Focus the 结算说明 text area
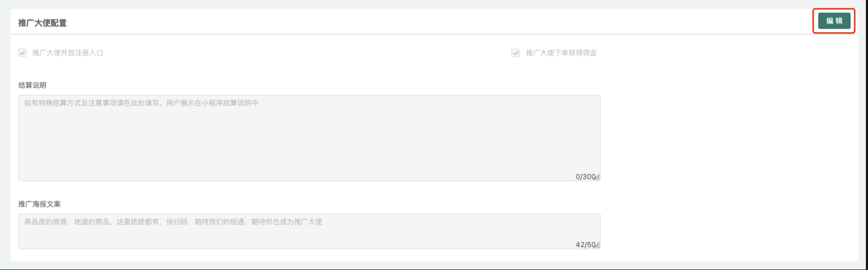The image size is (868, 270). point(309,138)
